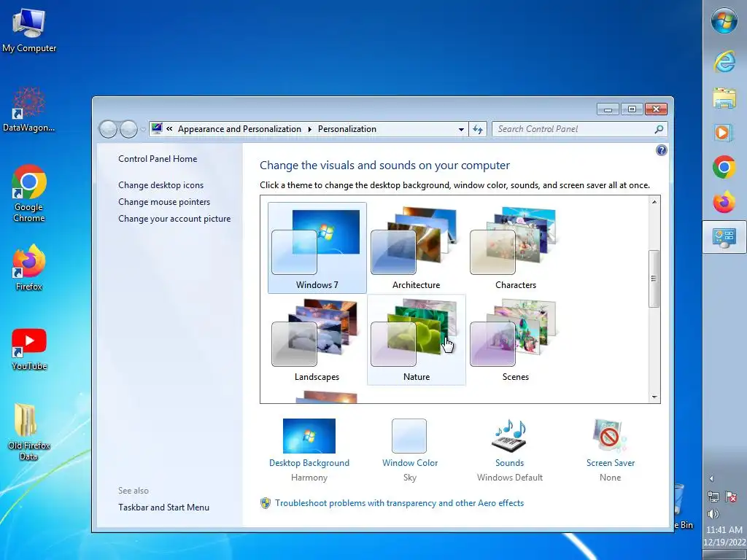Click the help question mark icon

tap(661, 150)
